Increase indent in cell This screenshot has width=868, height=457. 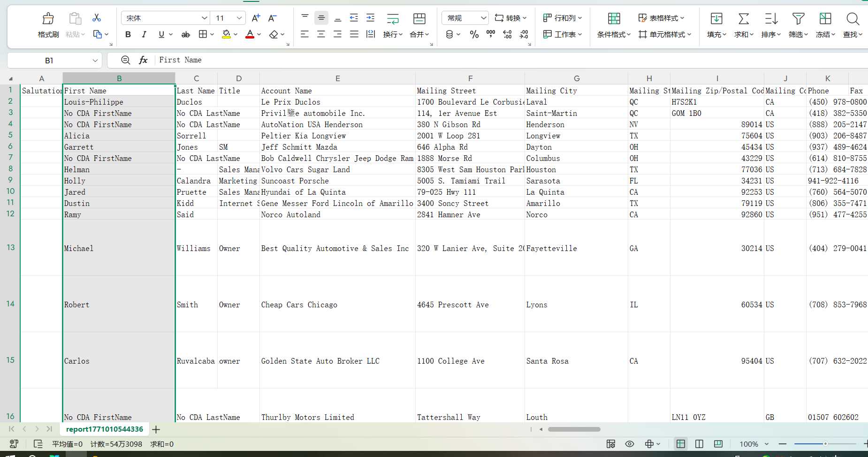370,18
